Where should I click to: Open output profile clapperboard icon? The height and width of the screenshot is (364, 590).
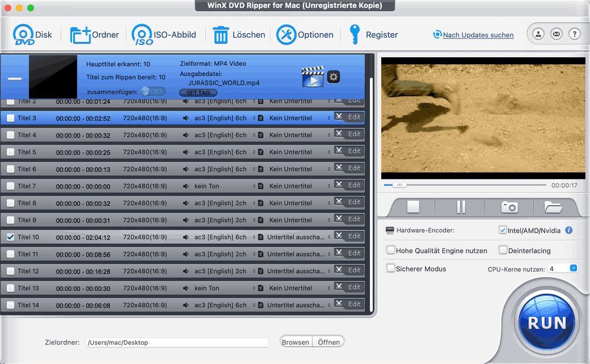pos(312,77)
